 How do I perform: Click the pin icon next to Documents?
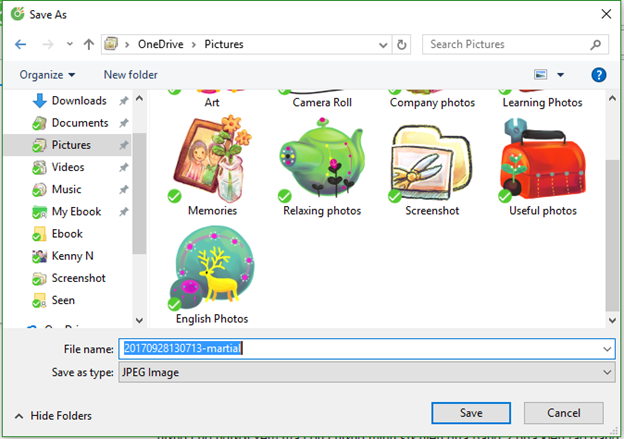[x=124, y=123]
